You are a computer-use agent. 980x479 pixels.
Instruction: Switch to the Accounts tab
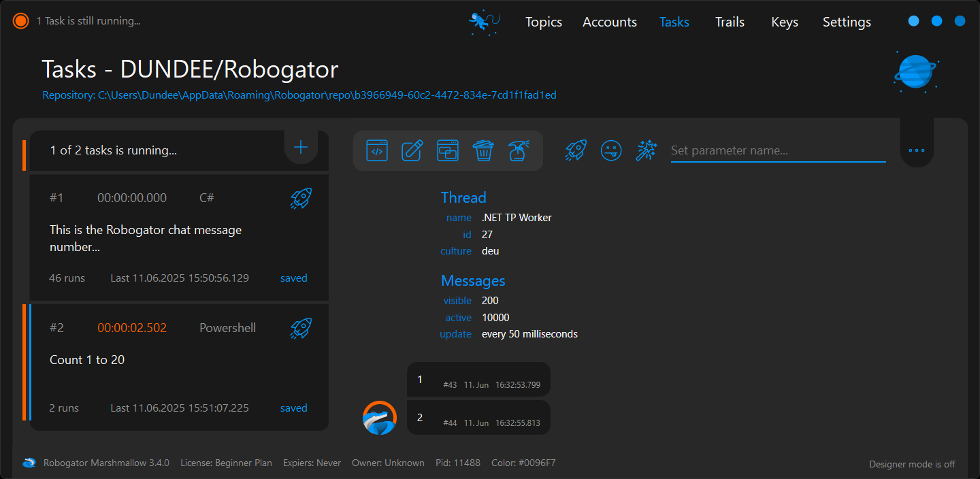point(610,22)
